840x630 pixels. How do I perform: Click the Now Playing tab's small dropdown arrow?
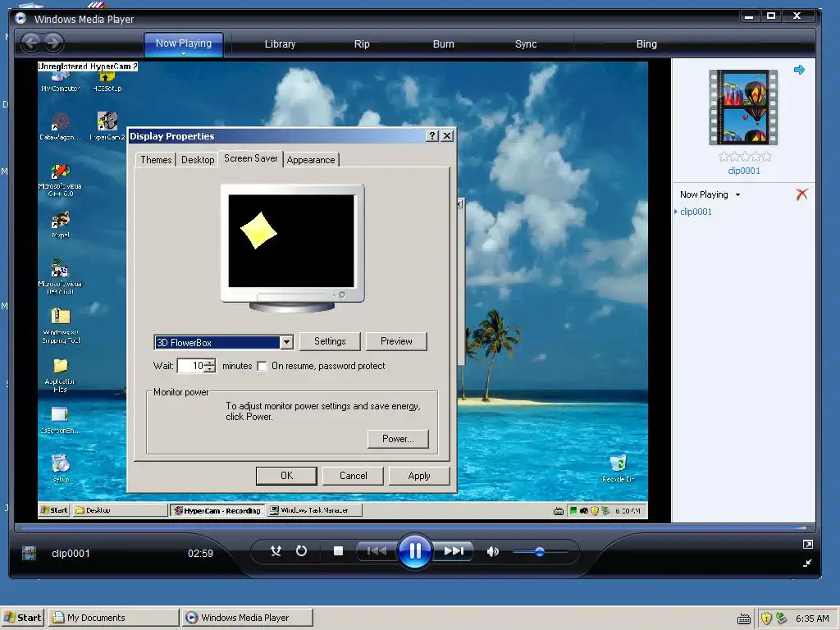coord(183,53)
